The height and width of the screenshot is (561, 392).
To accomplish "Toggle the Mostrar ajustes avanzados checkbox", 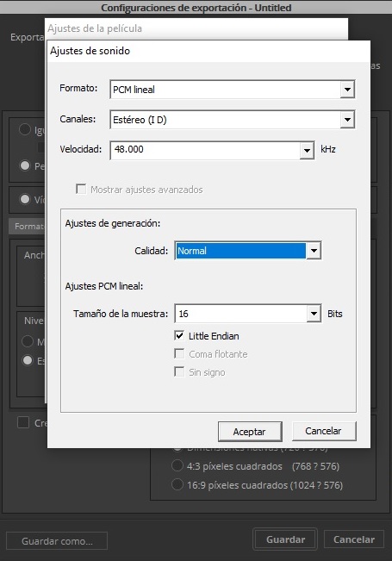I will coord(81,189).
